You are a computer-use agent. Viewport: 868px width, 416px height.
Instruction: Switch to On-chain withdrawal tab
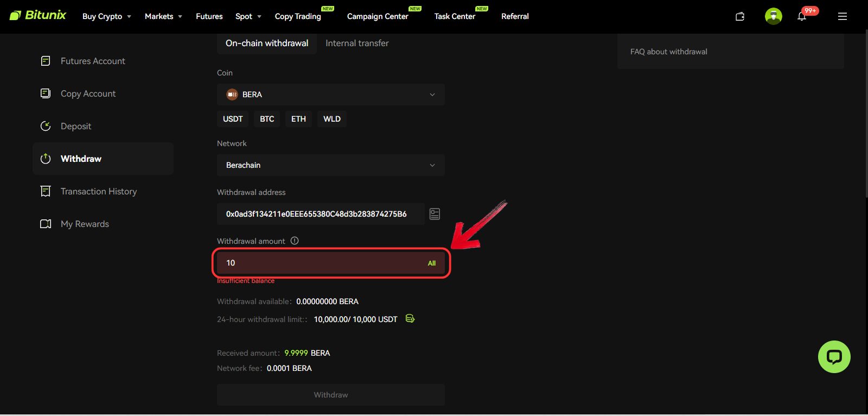click(x=267, y=43)
